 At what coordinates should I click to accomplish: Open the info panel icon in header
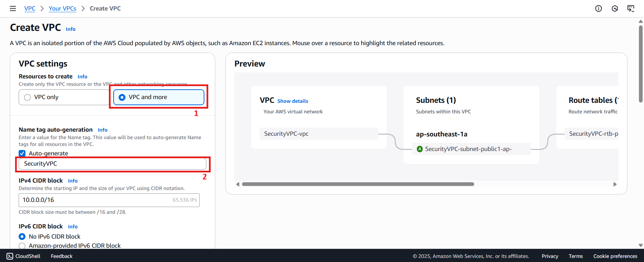pos(599,8)
